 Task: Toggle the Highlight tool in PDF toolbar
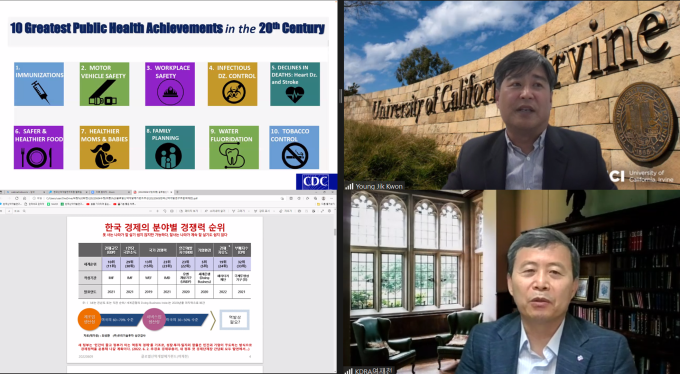tap(262, 211)
